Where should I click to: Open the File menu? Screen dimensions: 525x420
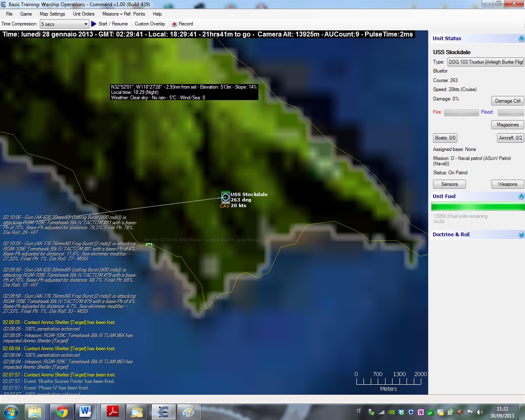tap(9, 14)
